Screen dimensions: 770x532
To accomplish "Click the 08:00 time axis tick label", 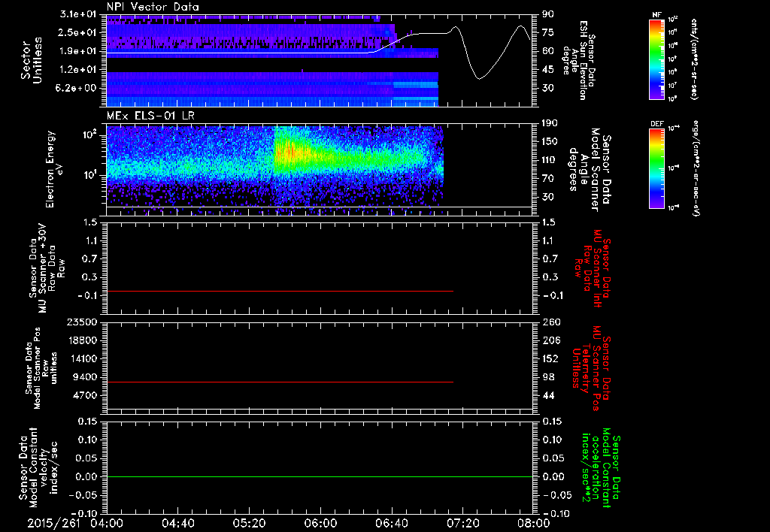I will (x=534, y=523).
